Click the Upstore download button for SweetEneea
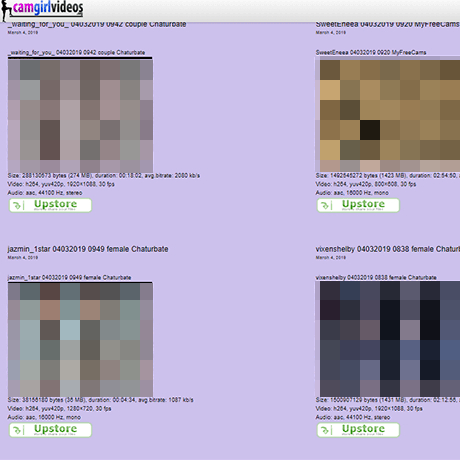This screenshot has height=460, width=460. click(x=358, y=205)
